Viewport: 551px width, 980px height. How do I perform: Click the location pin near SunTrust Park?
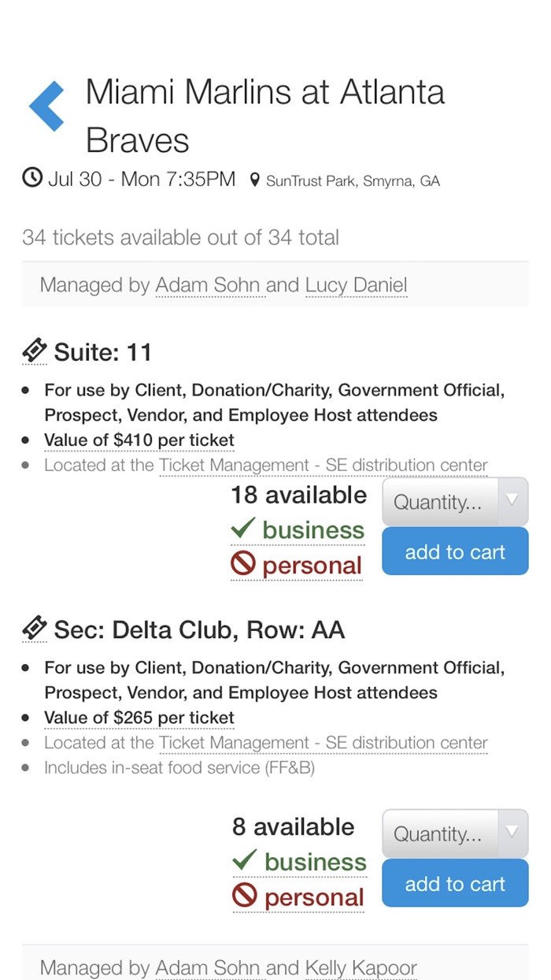tap(253, 179)
